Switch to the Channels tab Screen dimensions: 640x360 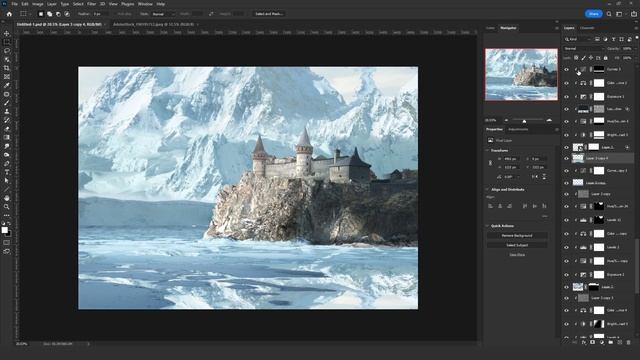tap(587, 28)
